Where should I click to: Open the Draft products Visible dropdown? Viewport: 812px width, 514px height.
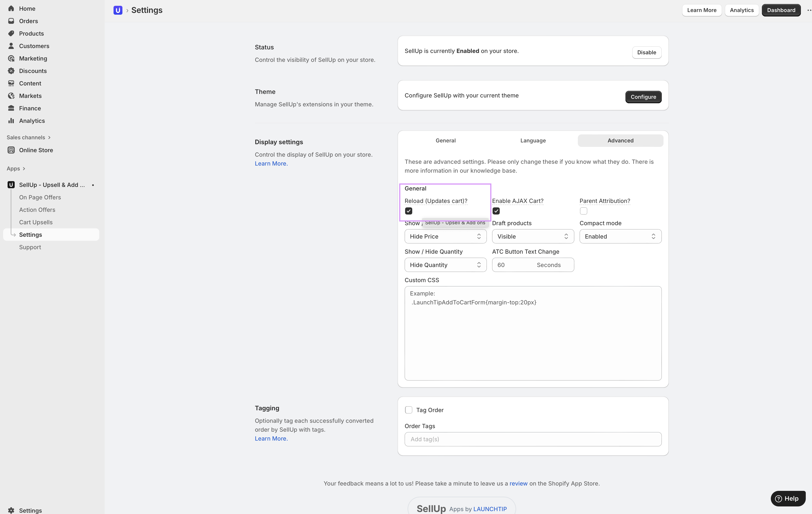click(533, 236)
